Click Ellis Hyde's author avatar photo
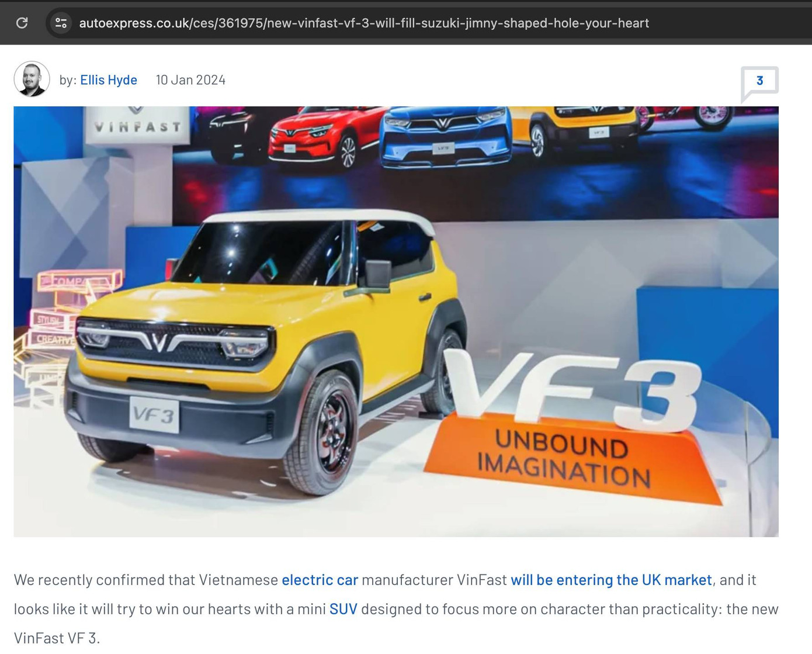The height and width of the screenshot is (654, 812). tap(32, 79)
